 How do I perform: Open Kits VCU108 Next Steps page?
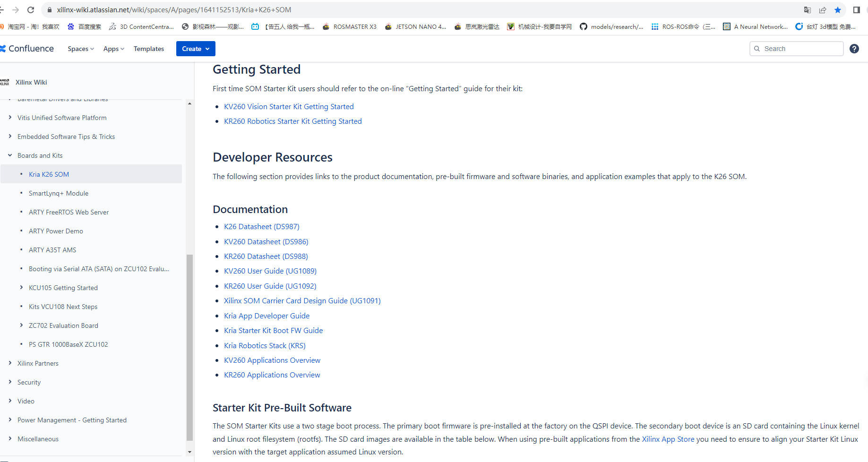click(63, 307)
